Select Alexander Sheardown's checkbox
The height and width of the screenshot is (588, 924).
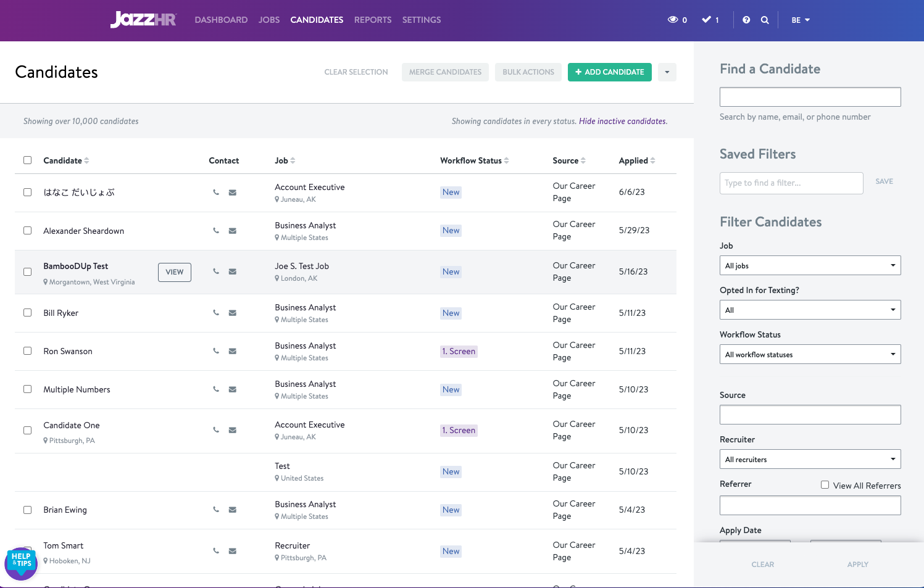click(x=27, y=231)
